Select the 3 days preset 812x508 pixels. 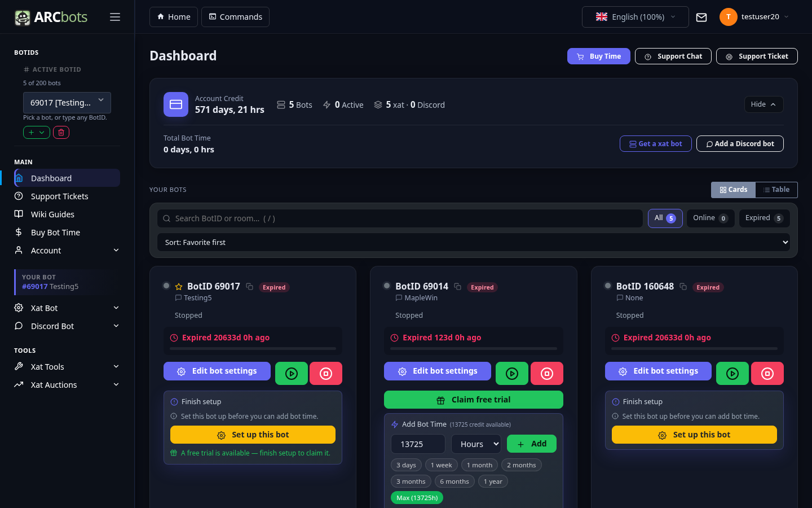pos(406,465)
